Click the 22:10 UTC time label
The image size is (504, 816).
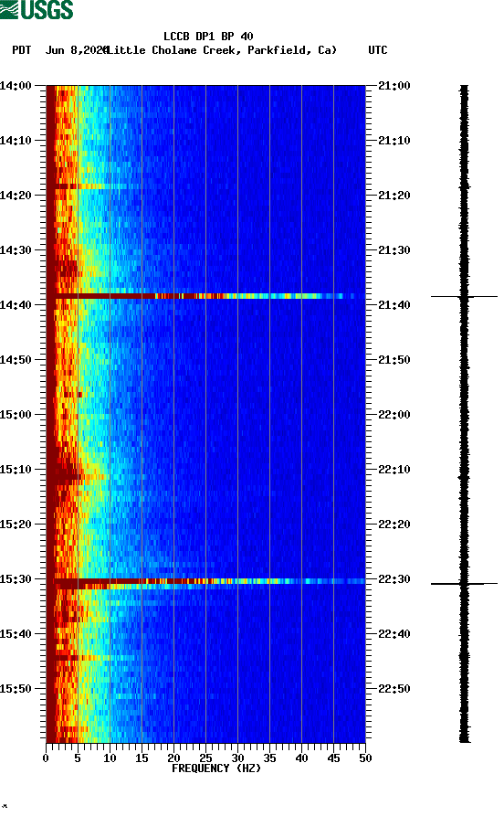coord(394,470)
